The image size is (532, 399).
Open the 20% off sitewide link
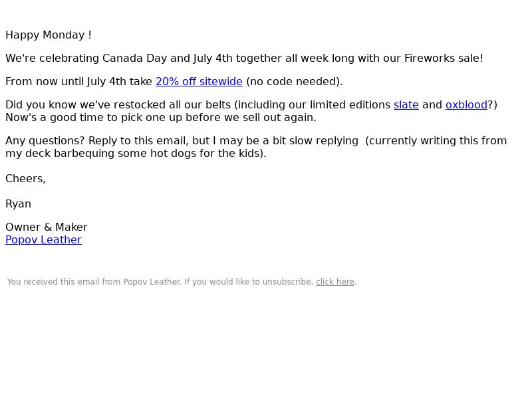pyautogui.click(x=199, y=82)
